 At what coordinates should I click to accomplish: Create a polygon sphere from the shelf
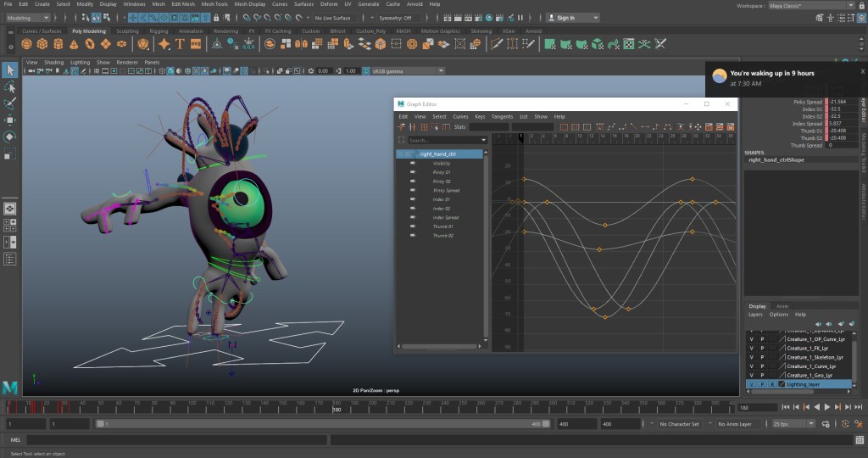coord(25,43)
